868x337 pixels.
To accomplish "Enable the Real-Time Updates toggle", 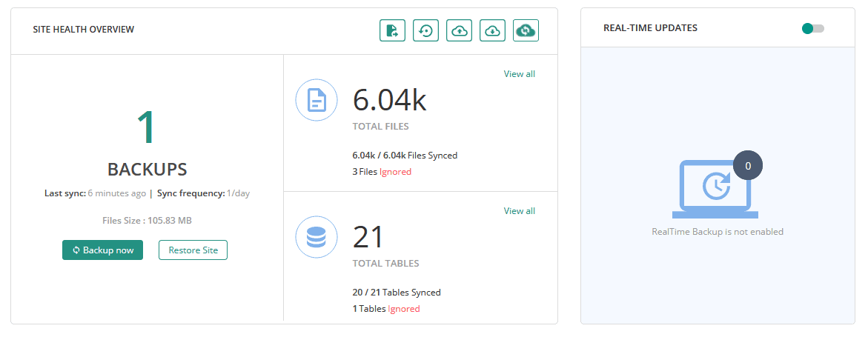I will 812,28.
